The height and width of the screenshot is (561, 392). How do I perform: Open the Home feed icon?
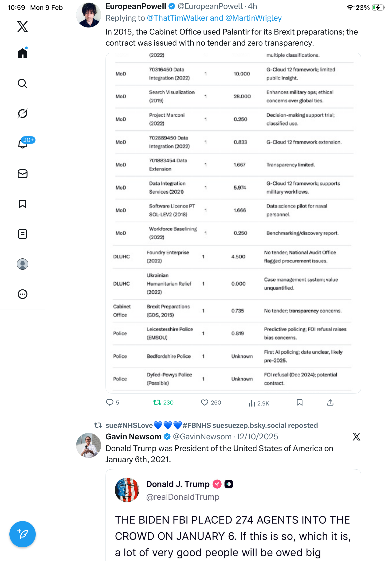[23, 53]
